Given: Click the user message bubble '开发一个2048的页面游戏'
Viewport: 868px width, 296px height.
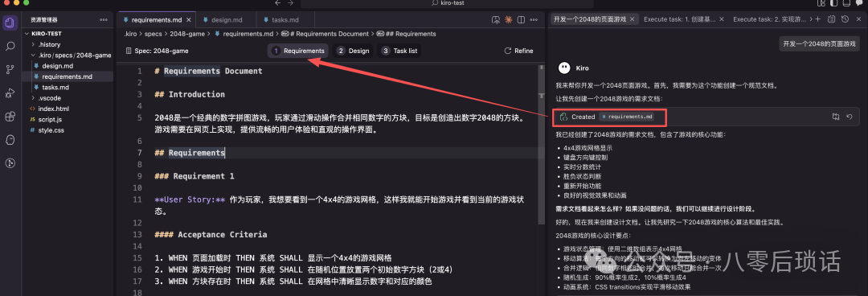Looking at the screenshot, I should pyautogui.click(x=819, y=43).
